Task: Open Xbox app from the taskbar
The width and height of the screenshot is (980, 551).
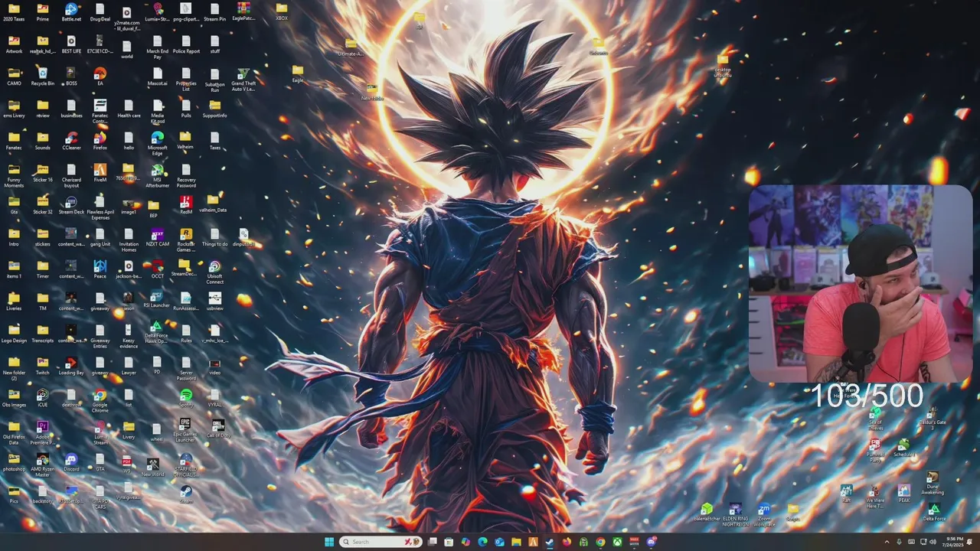Action: point(617,542)
